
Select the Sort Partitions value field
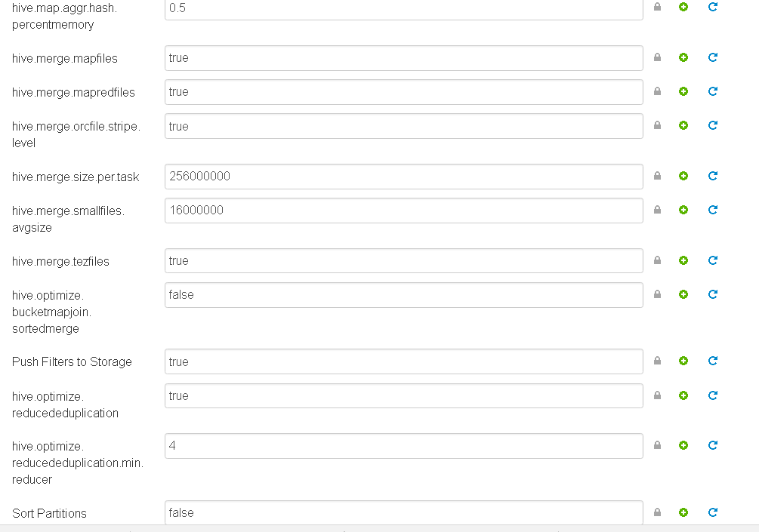click(403, 512)
